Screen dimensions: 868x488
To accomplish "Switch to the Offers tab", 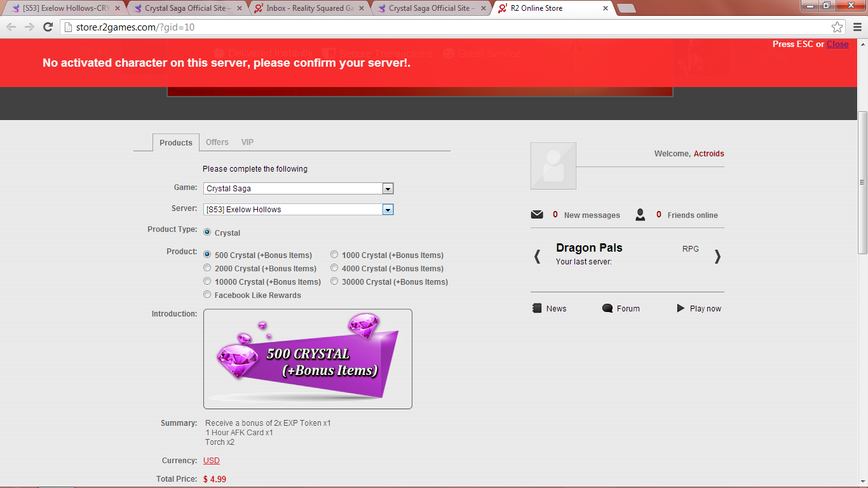I will pyautogui.click(x=217, y=142).
